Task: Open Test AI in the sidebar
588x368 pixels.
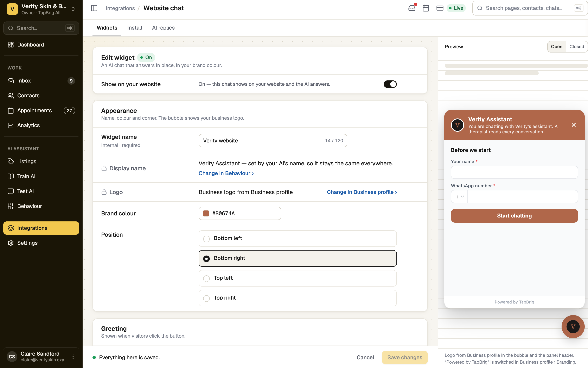Action: pyautogui.click(x=41, y=191)
